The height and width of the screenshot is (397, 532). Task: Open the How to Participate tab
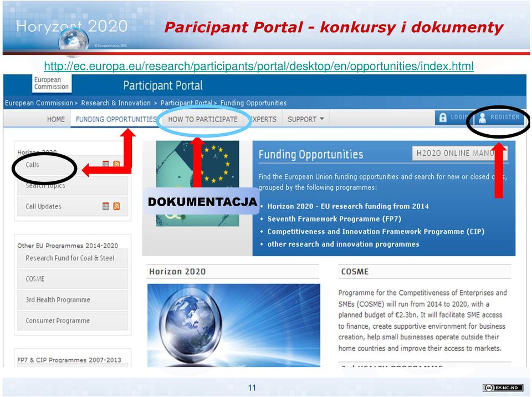pos(203,119)
